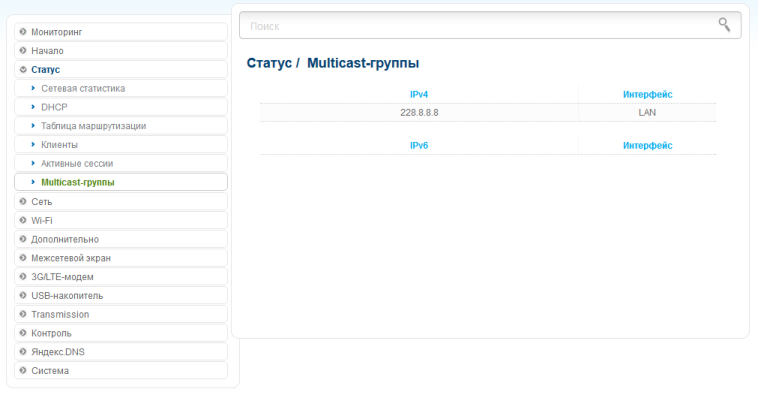This screenshot has width=758, height=395.
Task: Open the Дополнительно menu label
Action: [65, 239]
